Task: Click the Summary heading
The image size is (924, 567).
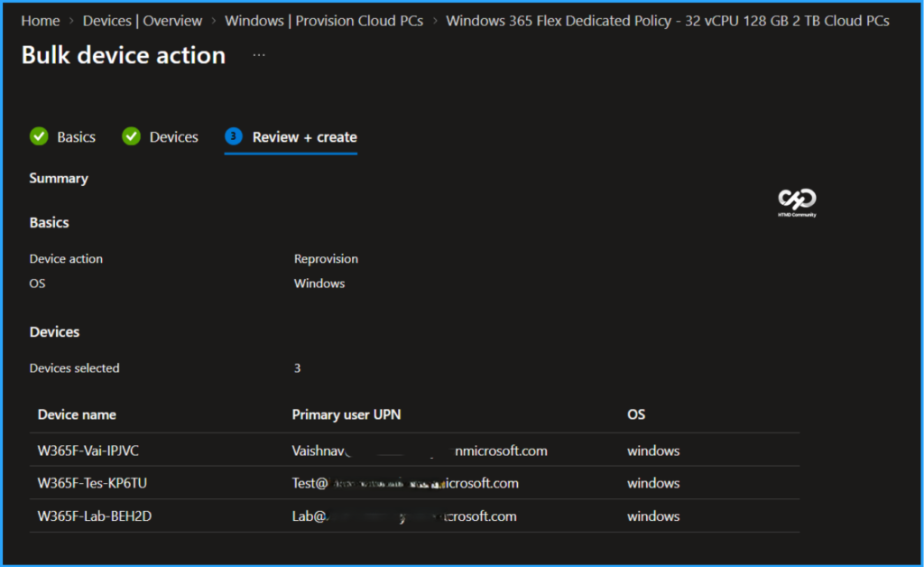Action: (x=59, y=178)
